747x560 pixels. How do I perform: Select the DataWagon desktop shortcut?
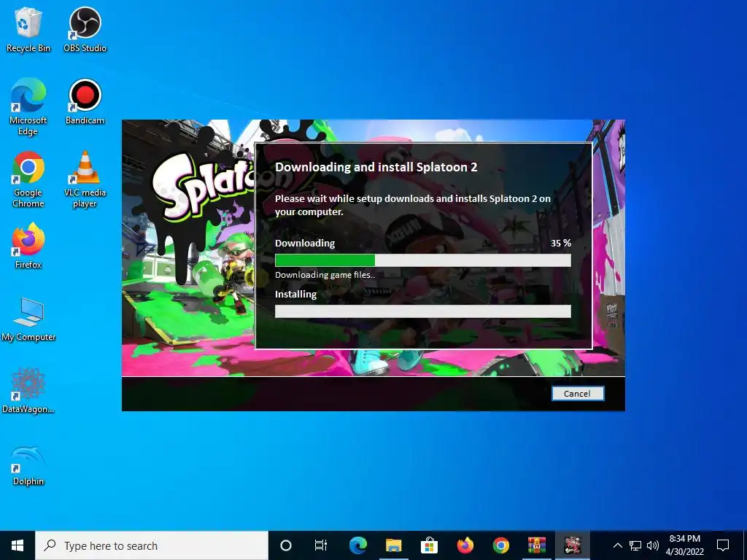click(x=28, y=391)
